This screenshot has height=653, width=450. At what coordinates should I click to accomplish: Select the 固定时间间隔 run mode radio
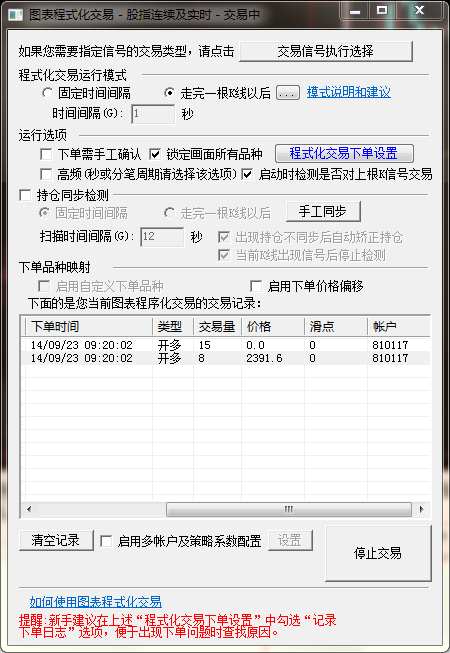click(x=47, y=93)
